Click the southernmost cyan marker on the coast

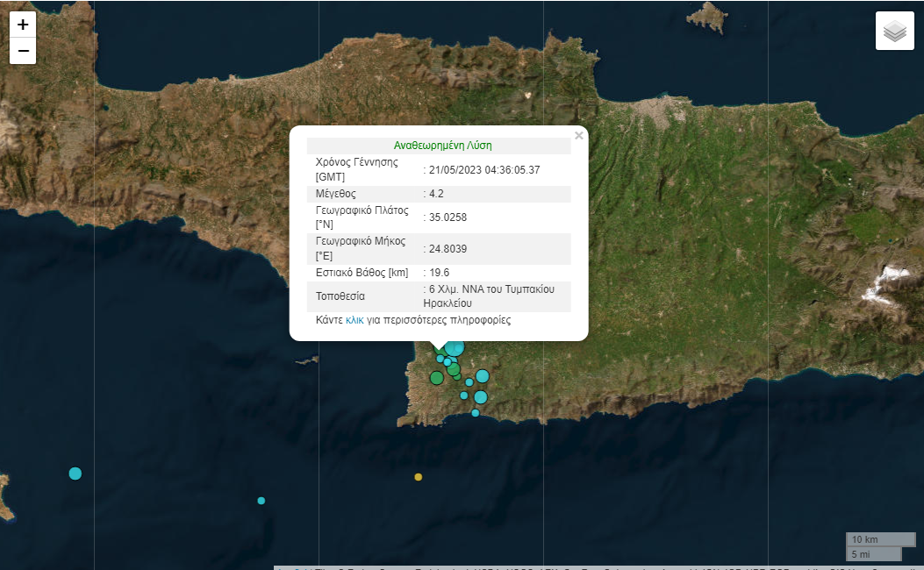point(476,413)
